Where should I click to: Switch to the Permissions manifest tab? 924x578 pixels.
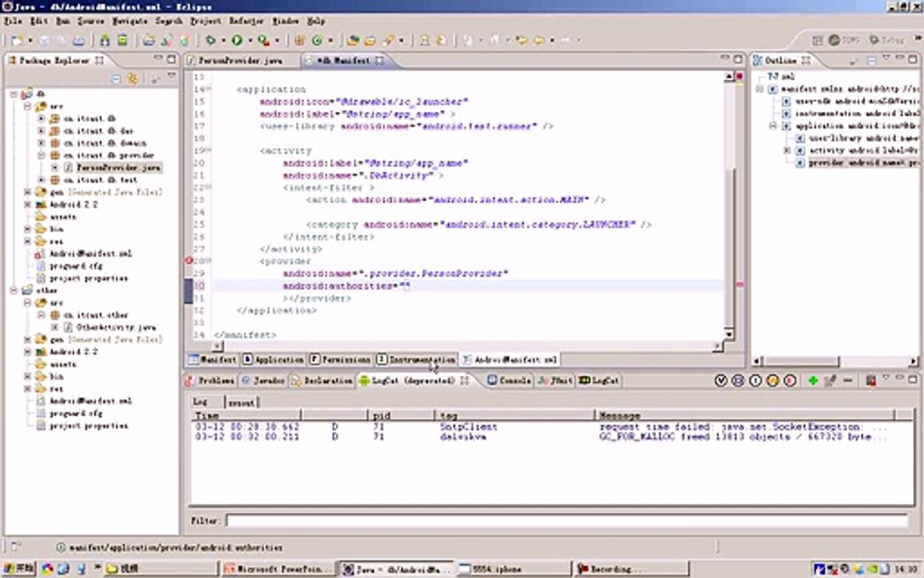341,359
